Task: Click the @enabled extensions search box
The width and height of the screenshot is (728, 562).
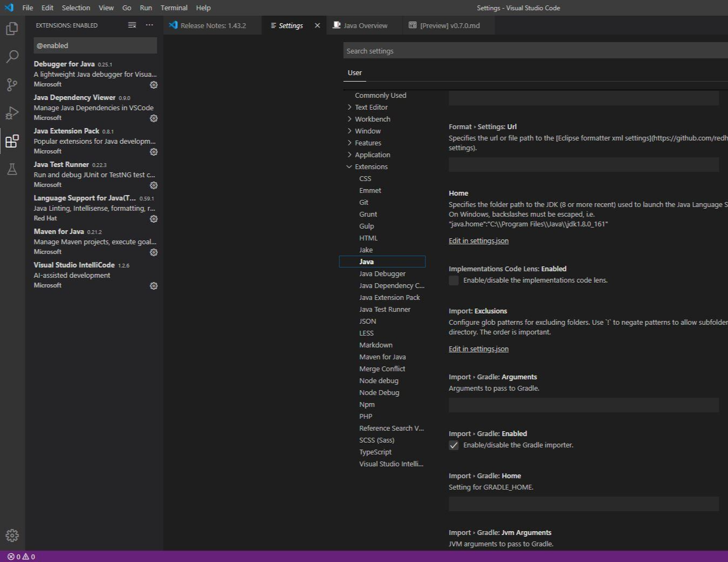Action: pyautogui.click(x=95, y=45)
